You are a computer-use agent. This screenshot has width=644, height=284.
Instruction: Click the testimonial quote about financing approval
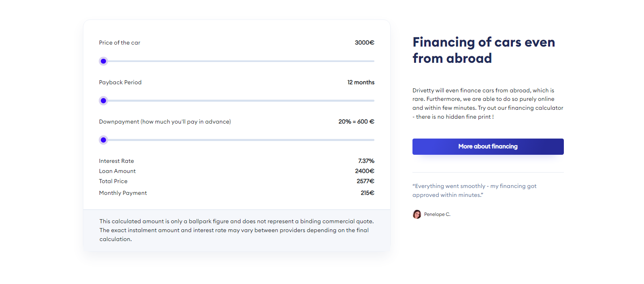point(474,190)
